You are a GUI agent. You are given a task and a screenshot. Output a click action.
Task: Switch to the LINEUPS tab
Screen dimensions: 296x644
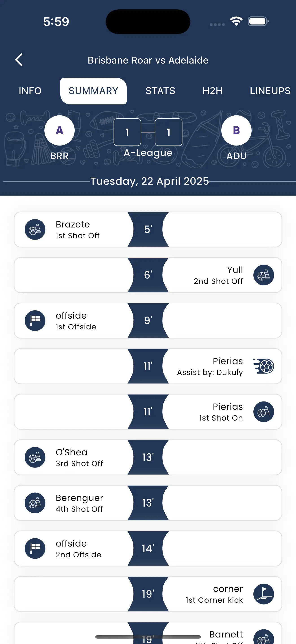(x=270, y=91)
